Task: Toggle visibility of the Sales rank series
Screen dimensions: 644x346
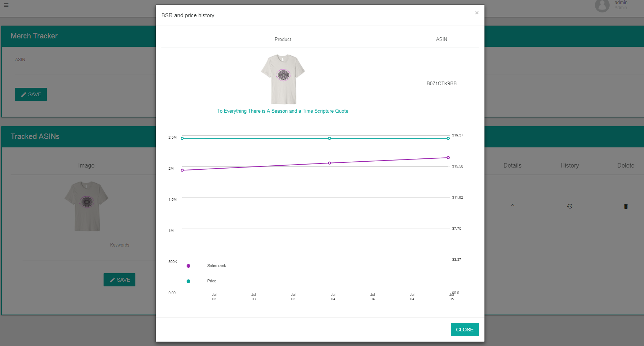Action: click(217, 266)
